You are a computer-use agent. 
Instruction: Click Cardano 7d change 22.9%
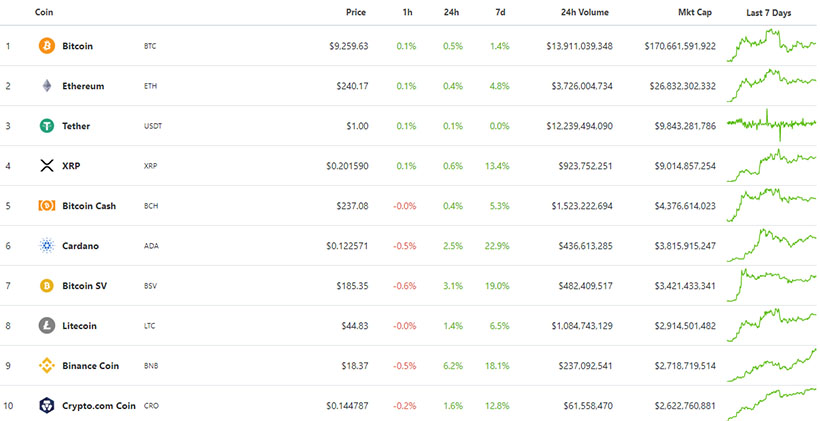tap(497, 245)
